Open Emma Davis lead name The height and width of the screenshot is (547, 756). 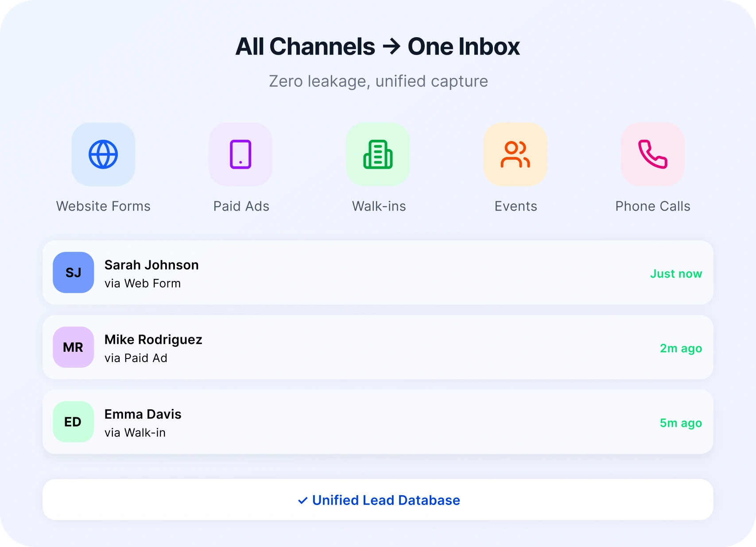(143, 414)
